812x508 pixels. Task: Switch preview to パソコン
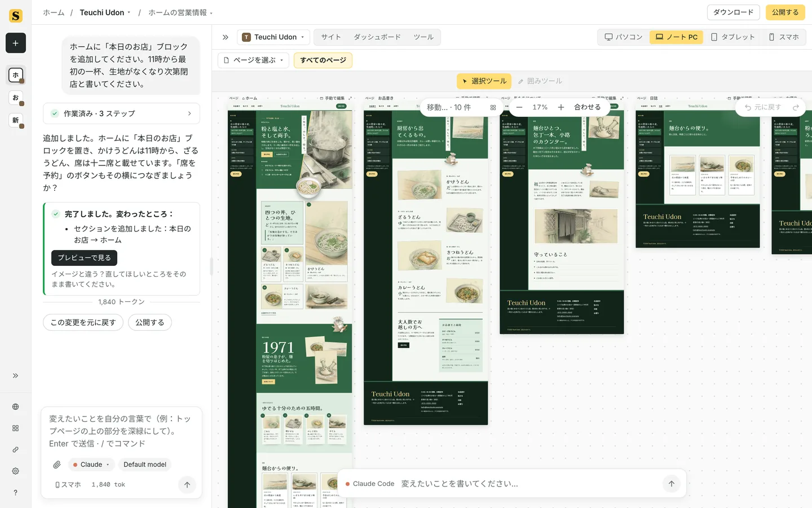pyautogui.click(x=623, y=37)
